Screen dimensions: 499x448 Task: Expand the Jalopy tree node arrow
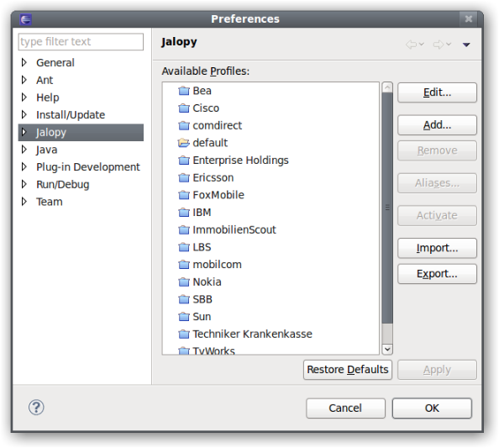(24, 132)
